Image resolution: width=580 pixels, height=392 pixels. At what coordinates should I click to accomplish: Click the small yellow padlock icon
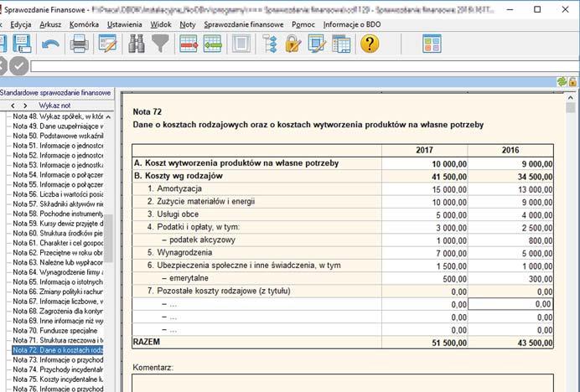pyautogui.click(x=572, y=82)
